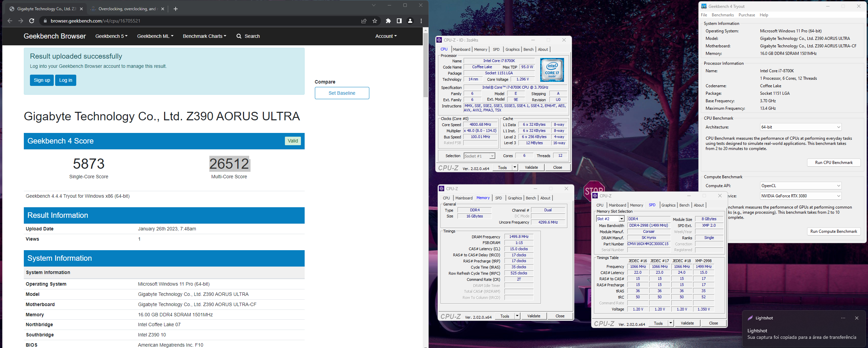This screenshot has width=868, height=348.
Task: Open Lightshot notification options ellipsis
Action: pos(843,318)
